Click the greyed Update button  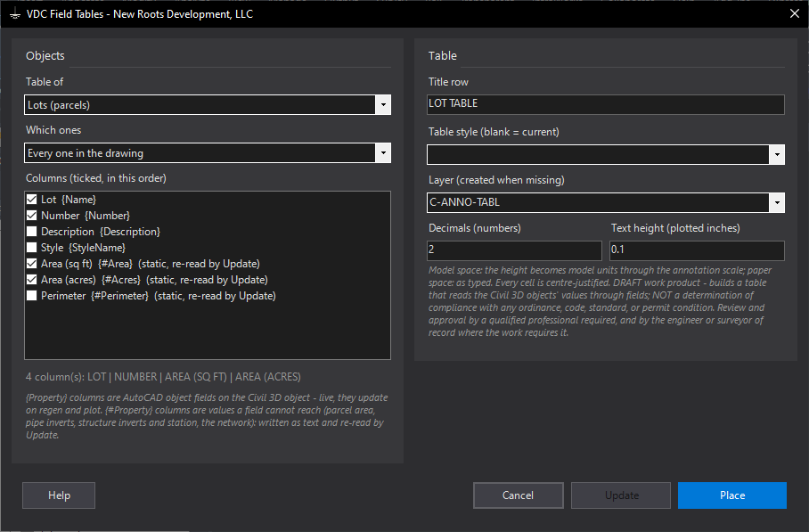click(621, 495)
